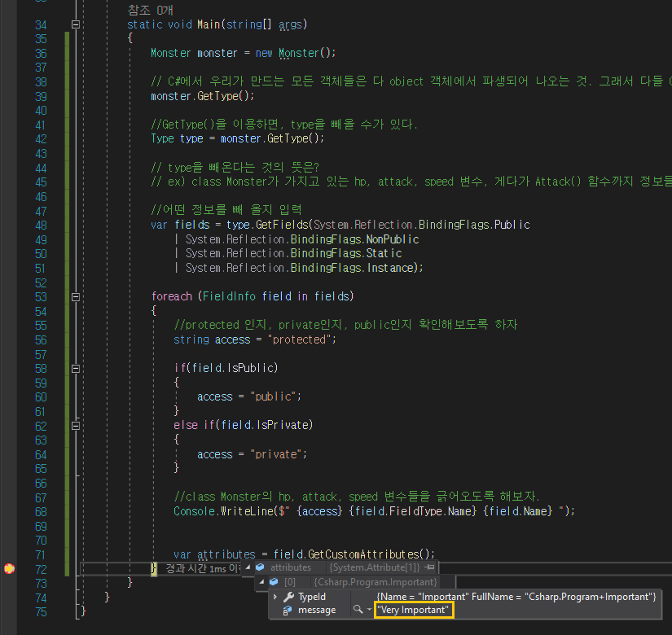Click 'Type' keyword on line 42
The image size is (672, 635).
(x=162, y=139)
